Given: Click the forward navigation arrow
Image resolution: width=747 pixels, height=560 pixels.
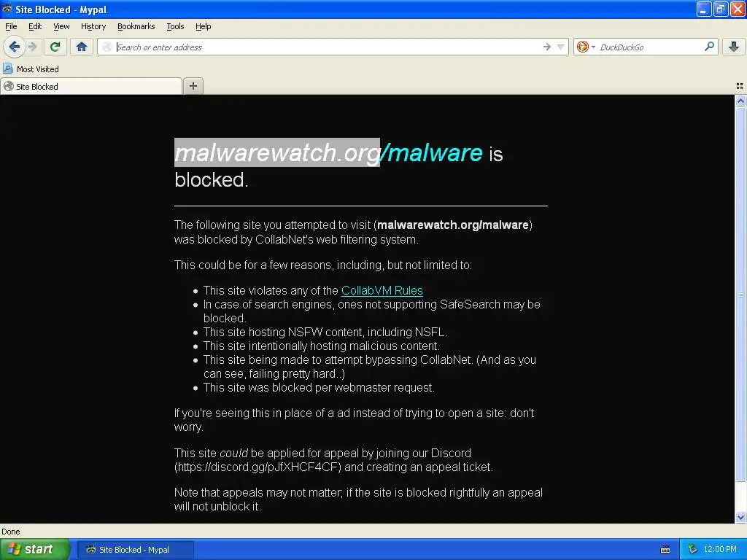Looking at the screenshot, I should coord(32,47).
